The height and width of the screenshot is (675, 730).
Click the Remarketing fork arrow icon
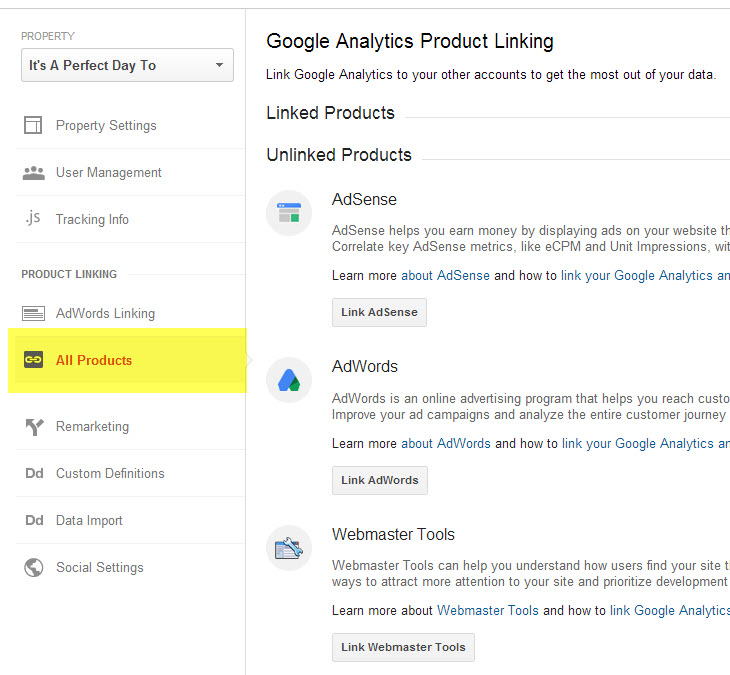pos(34,426)
